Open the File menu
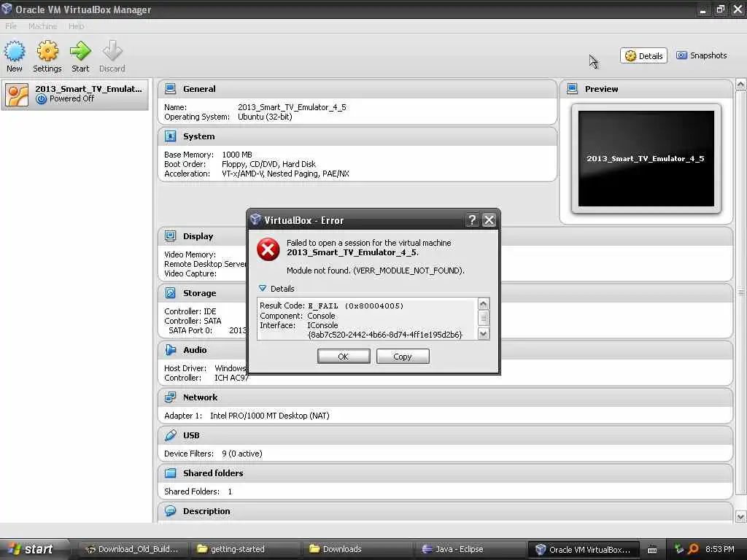Screen dimensions: 747x560 click(11, 26)
